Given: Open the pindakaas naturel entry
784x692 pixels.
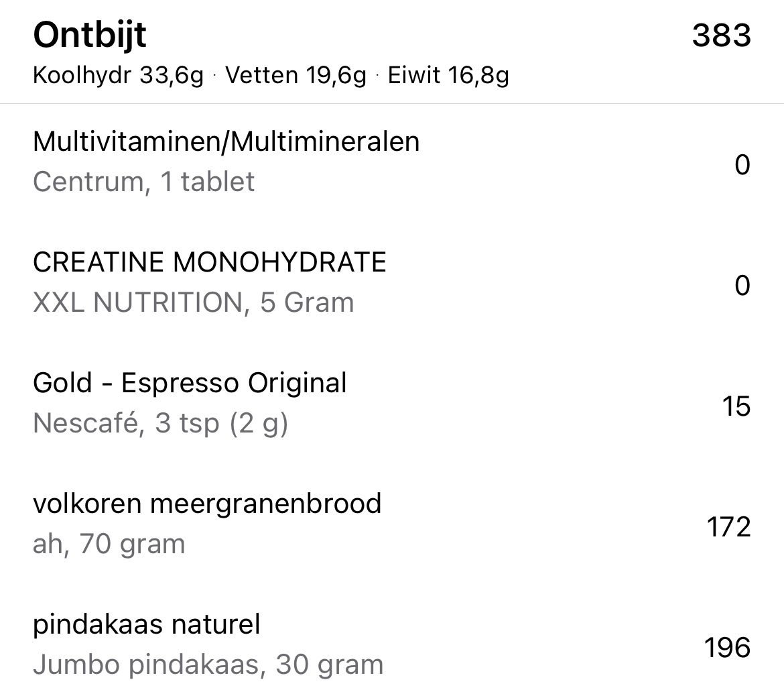Looking at the screenshot, I should pyautogui.click(x=146, y=624).
